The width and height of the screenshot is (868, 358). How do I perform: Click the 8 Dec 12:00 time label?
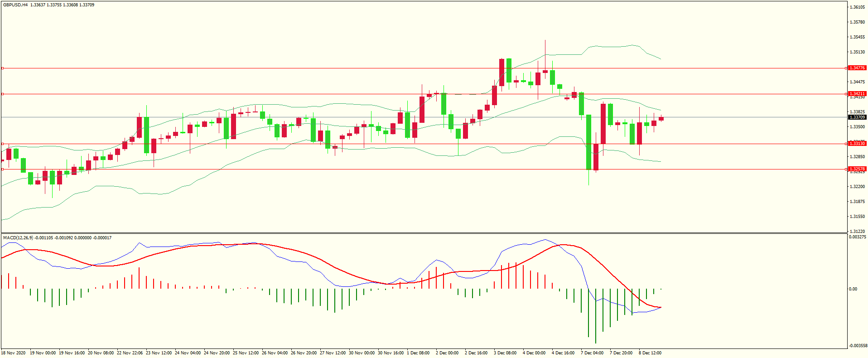[x=650, y=353]
